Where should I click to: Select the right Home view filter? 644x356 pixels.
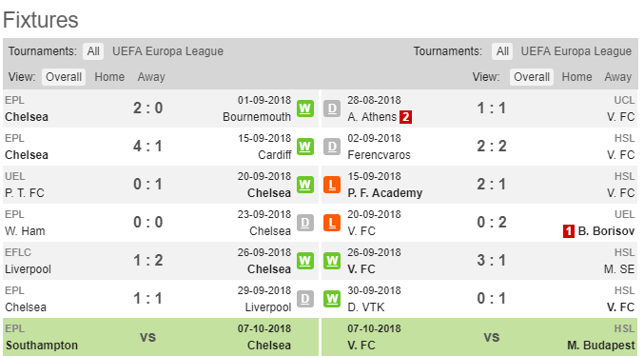576,77
